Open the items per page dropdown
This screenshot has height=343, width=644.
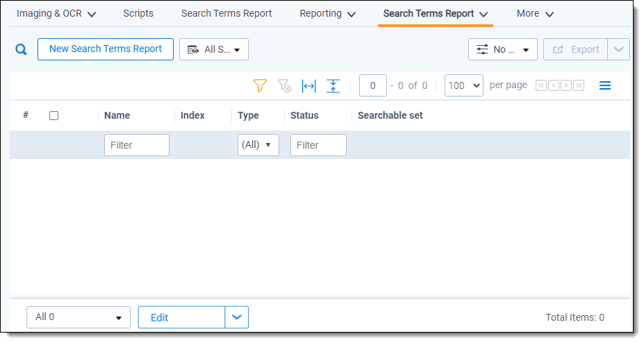[464, 85]
